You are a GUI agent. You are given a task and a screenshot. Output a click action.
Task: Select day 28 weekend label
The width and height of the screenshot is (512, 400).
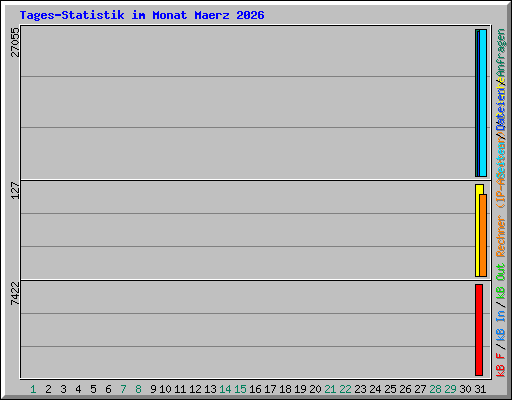point(435,389)
